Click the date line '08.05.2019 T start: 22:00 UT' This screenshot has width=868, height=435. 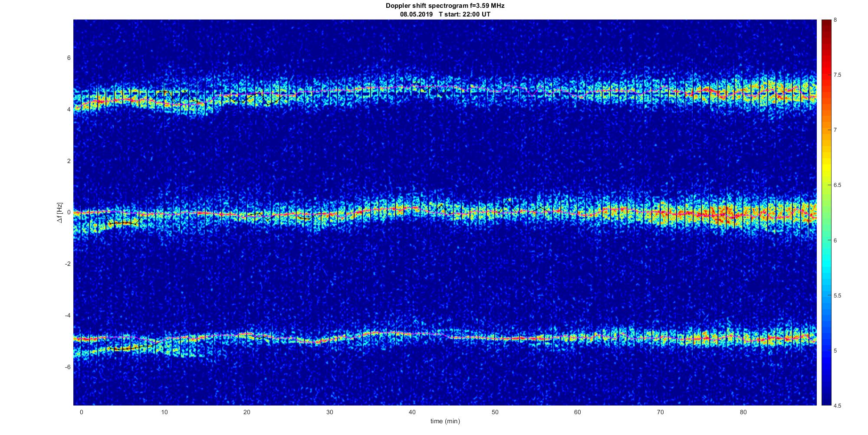445,14
